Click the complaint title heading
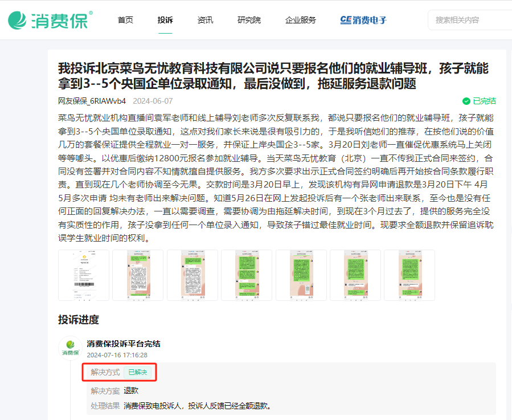Screen dimensions: 512x420 coord(273,76)
